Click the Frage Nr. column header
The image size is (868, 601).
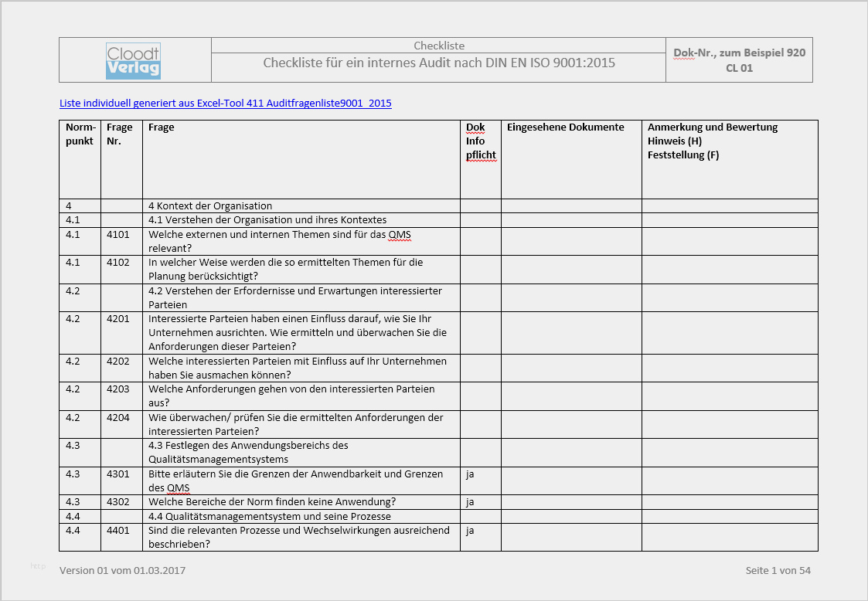[x=120, y=134]
